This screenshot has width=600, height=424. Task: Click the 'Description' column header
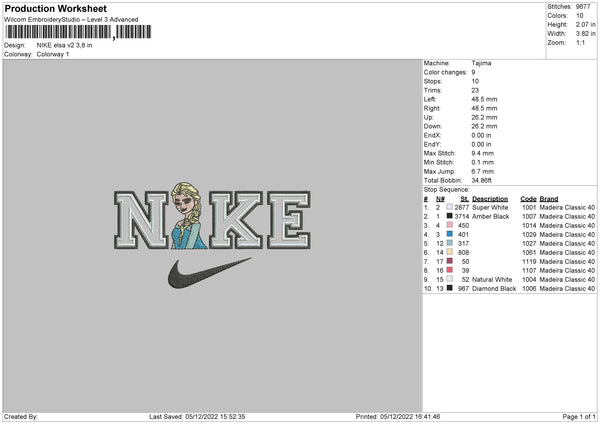coord(490,199)
